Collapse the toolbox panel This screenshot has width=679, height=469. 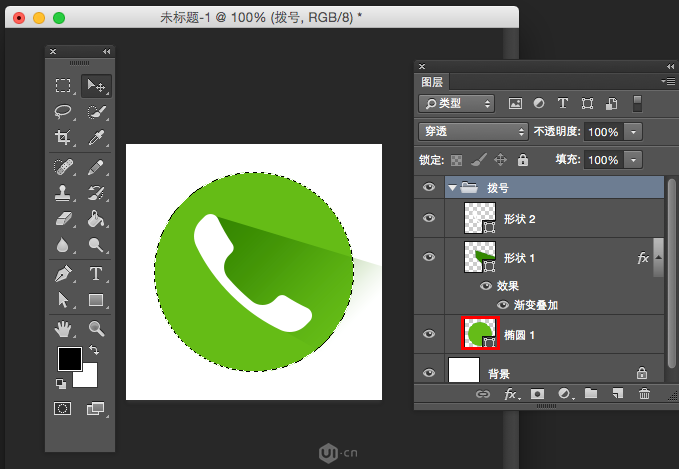tap(107, 52)
